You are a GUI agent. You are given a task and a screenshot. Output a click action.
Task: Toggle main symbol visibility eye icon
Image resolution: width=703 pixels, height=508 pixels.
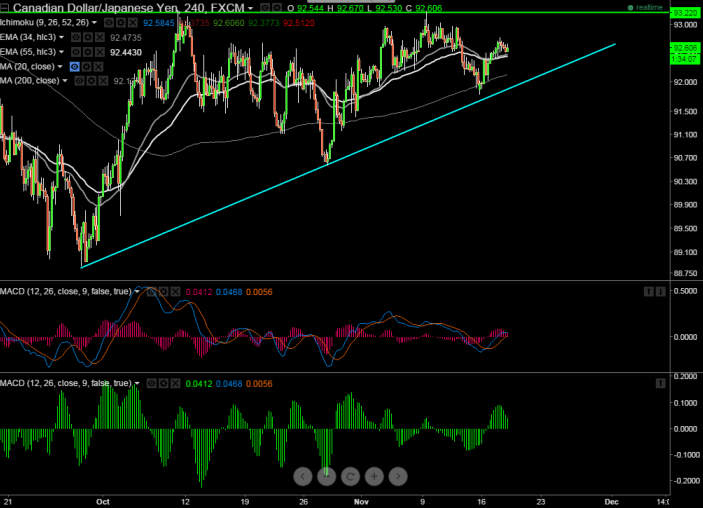point(265,8)
